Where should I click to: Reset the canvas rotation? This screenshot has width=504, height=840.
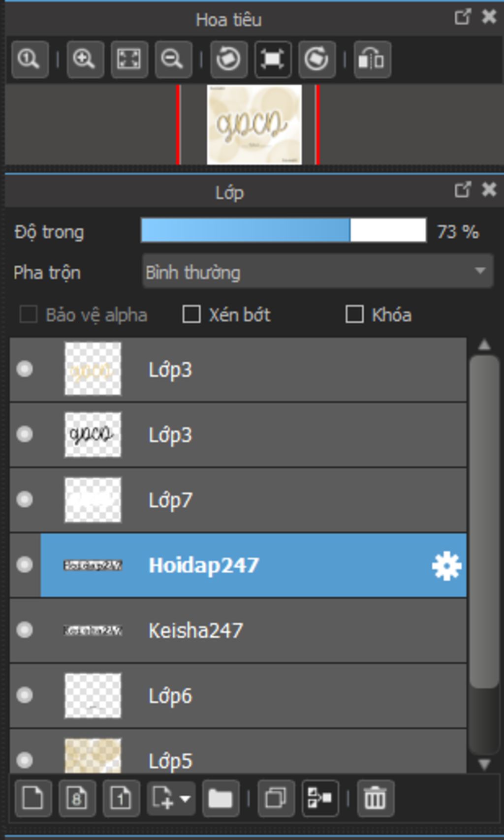tap(273, 60)
